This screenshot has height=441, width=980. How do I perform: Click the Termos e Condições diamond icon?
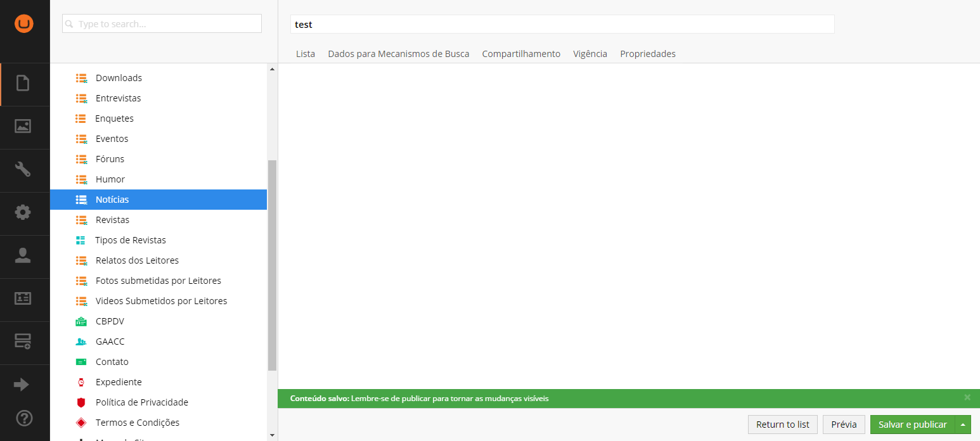(x=81, y=423)
